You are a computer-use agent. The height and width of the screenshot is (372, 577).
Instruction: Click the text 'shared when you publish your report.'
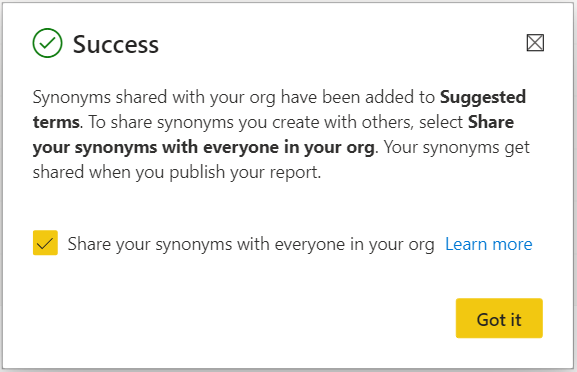(177, 172)
